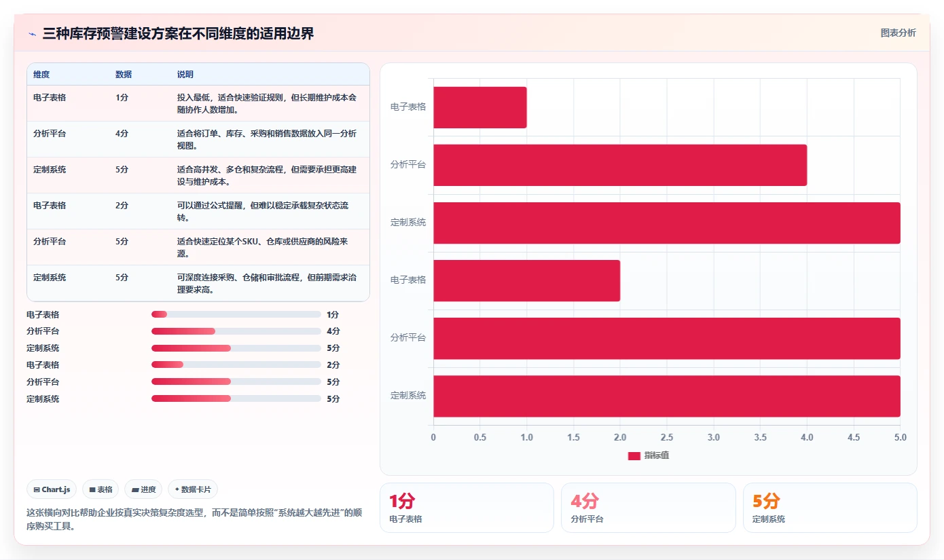Click the footer note starting 这张横向对比

coord(194,519)
